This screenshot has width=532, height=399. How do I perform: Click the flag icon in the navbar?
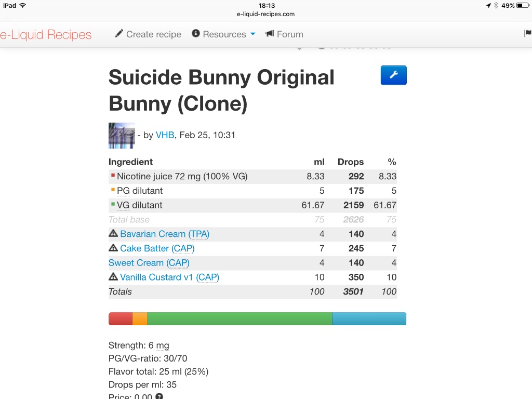tap(528, 34)
